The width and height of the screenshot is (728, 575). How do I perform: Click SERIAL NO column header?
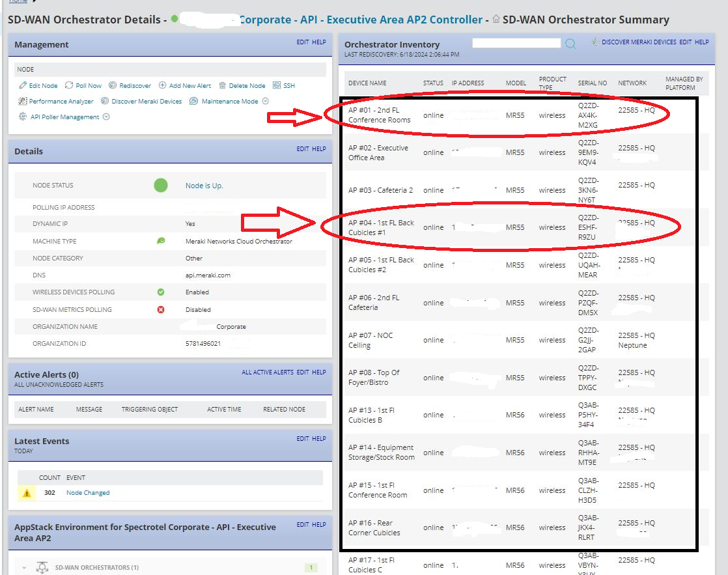click(x=592, y=83)
